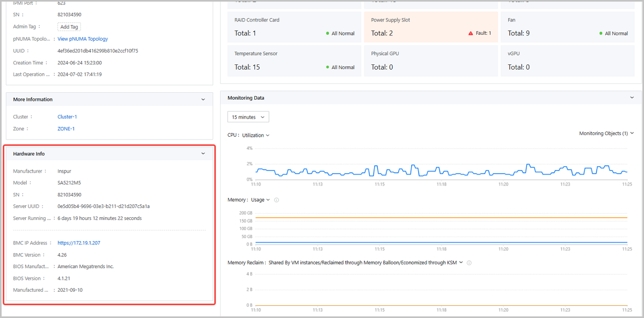The height and width of the screenshot is (318, 644).
Task: Click the Server UUID value 0e5d05b4-9696...
Action: pos(104,206)
